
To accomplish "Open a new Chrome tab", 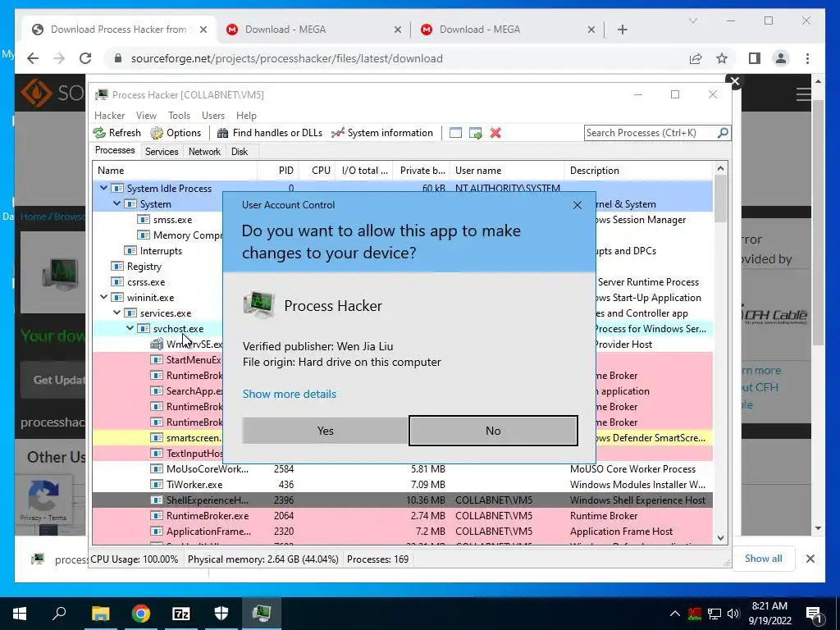I will point(623,30).
